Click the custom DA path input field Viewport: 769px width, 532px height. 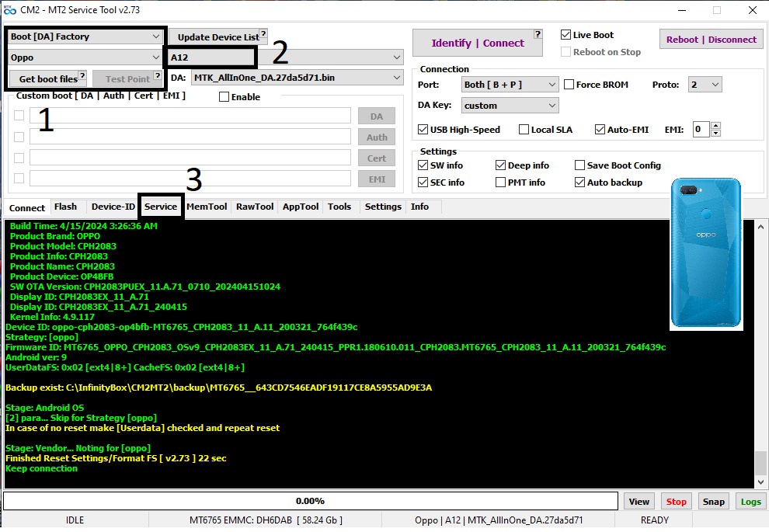190,116
